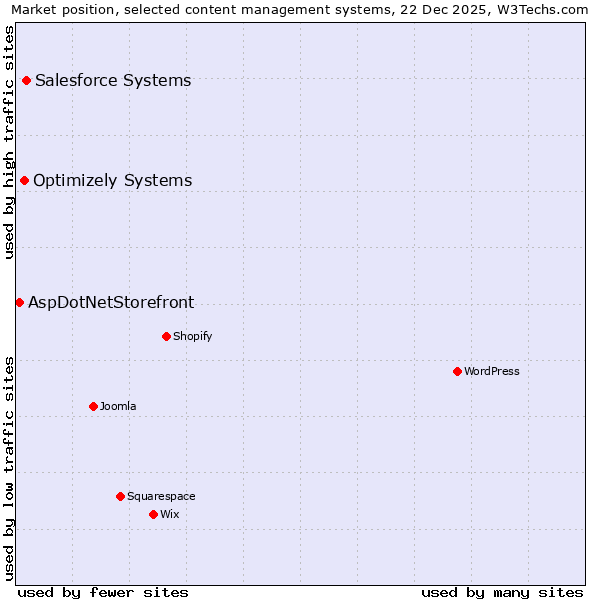Screen dimensions: 600x600
Task: Click the red Joomla data point
Action: pyautogui.click(x=93, y=406)
